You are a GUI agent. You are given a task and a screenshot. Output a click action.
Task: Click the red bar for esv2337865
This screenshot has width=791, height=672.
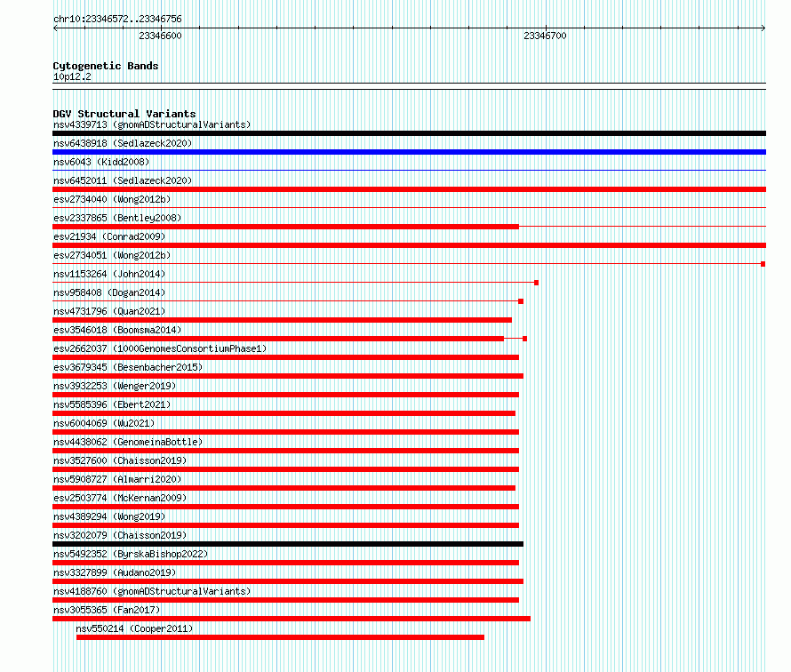pyautogui.click(x=285, y=227)
